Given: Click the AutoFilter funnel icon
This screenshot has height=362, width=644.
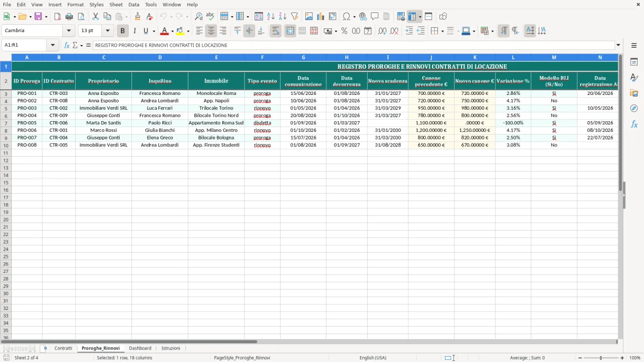Looking at the screenshot, I should (x=295, y=17).
